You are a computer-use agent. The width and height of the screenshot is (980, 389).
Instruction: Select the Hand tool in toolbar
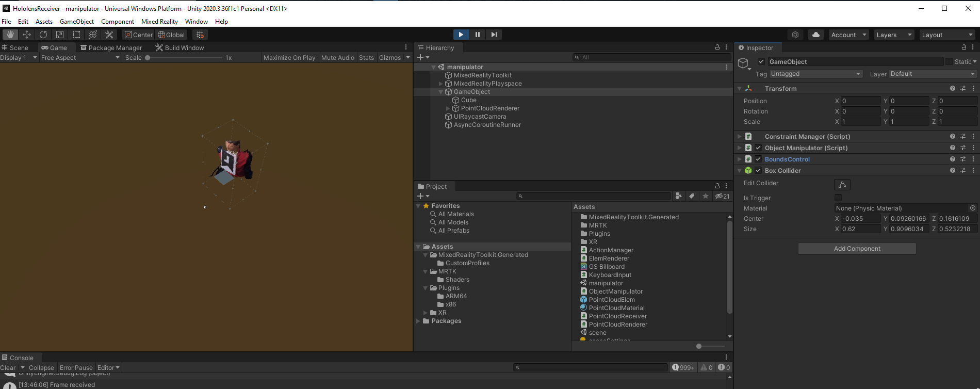coord(10,35)
